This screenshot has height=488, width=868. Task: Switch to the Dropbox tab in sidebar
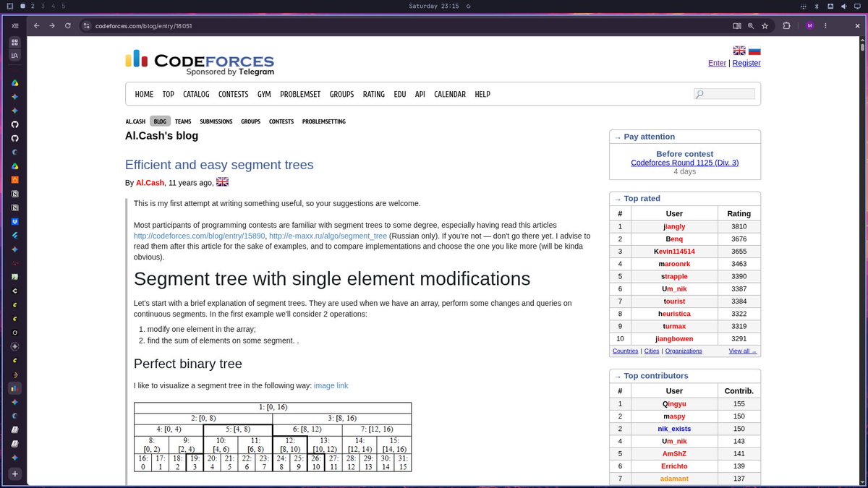point(14,221)
